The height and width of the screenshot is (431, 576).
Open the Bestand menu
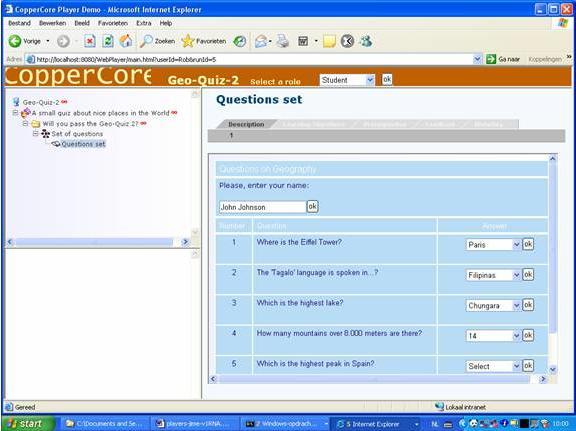(19, 23)
